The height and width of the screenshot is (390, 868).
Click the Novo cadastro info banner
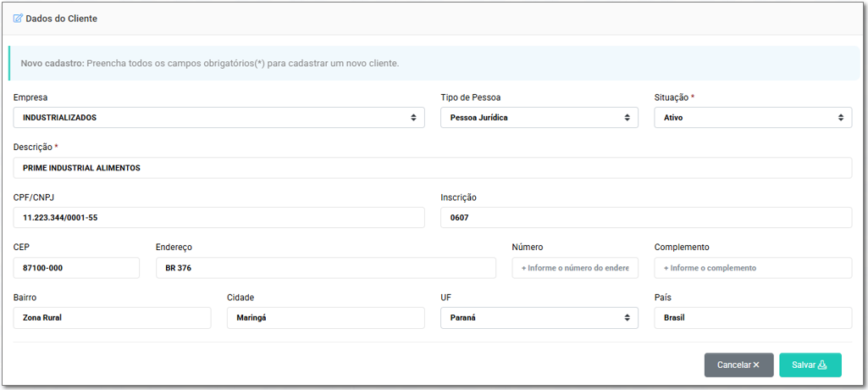pyautogui.click(x=432, y=64)
